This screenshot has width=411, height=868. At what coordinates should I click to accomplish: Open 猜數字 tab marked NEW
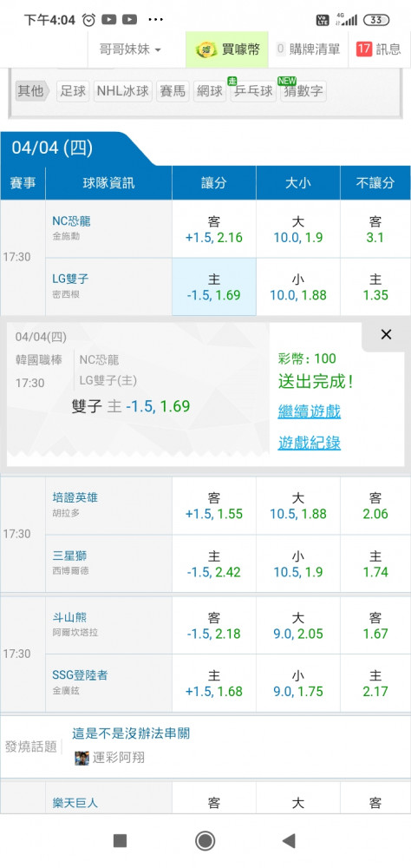click(303, 91)
